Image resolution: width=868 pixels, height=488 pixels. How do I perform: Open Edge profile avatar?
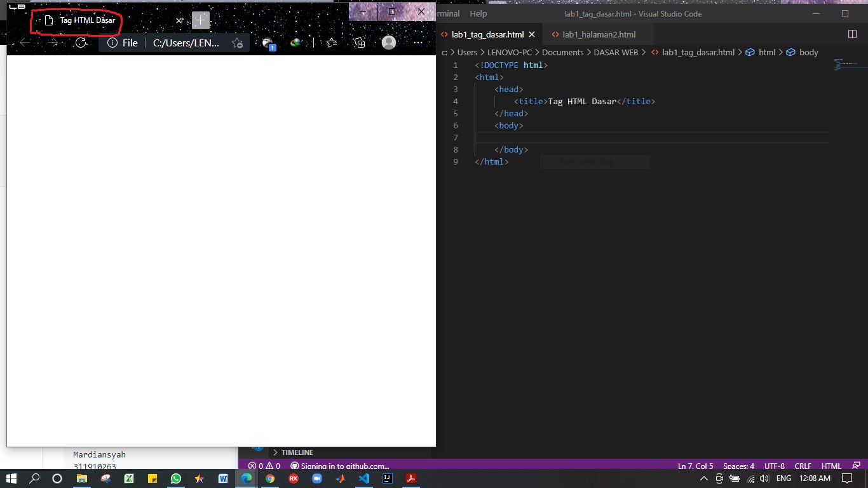pyautogui.click(x=389, y=43)
